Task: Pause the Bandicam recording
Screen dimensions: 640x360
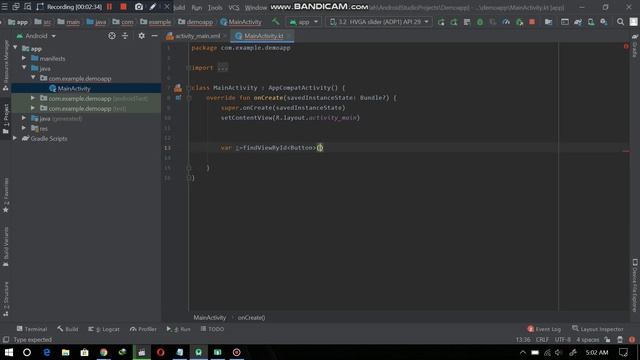Action: [109, 7]
